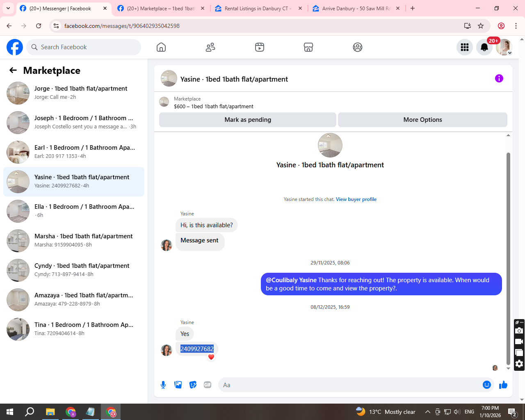Viewport: 525px width, 420px height.
Task: Click the back arrow beside Marketplace
Action: (x=13, y=71)
